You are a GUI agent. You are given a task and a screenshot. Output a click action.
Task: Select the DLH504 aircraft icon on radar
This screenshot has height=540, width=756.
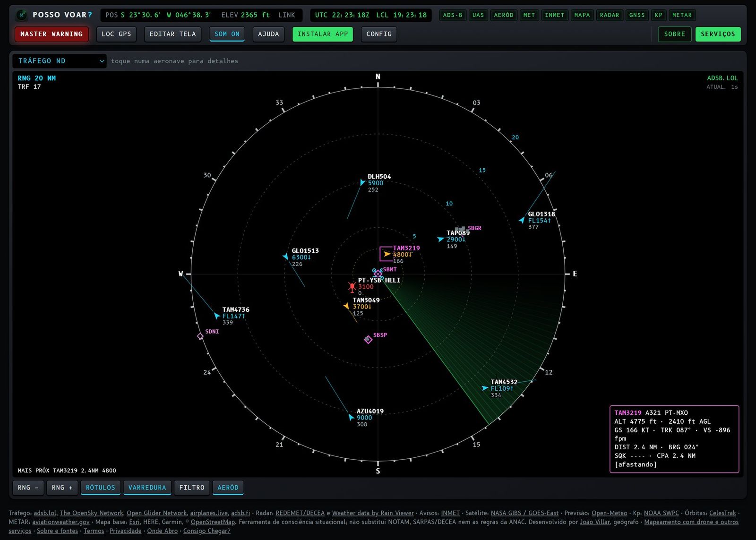[362, 182]
